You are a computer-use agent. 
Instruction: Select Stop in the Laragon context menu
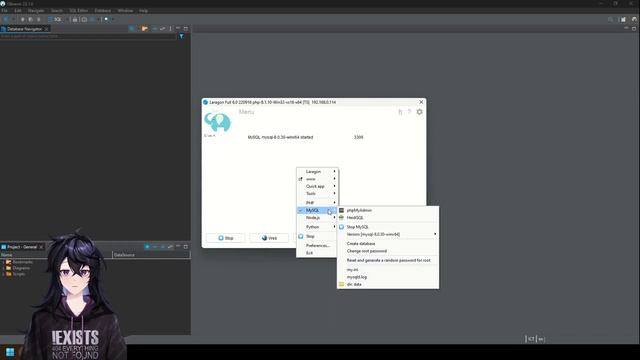[x=317, y=236]
